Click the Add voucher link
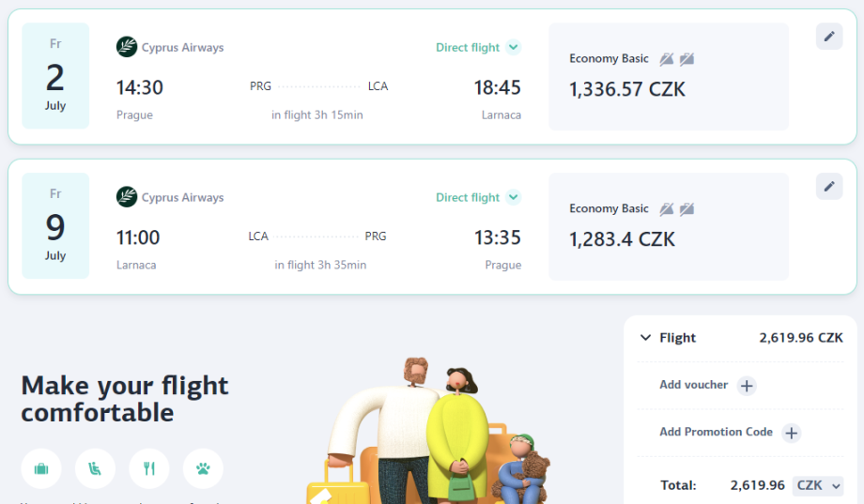Viewport: 864px width, 504px height. (693, 385)
